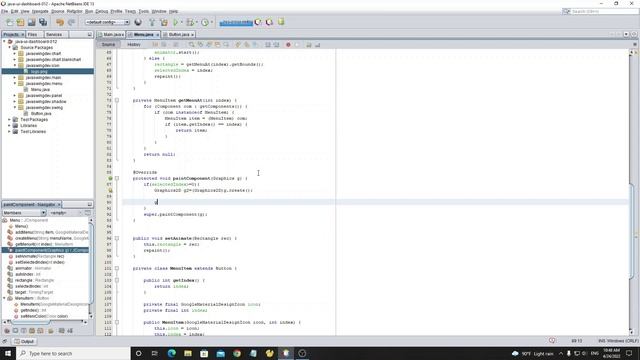Open the Window menu
Viewport: 640px width, 360px height.
pos(159,11)
